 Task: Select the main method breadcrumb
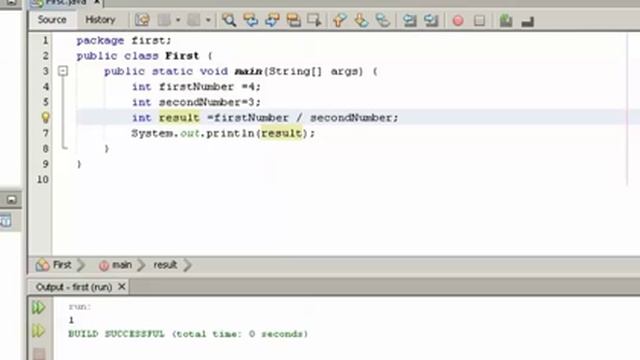116,265
